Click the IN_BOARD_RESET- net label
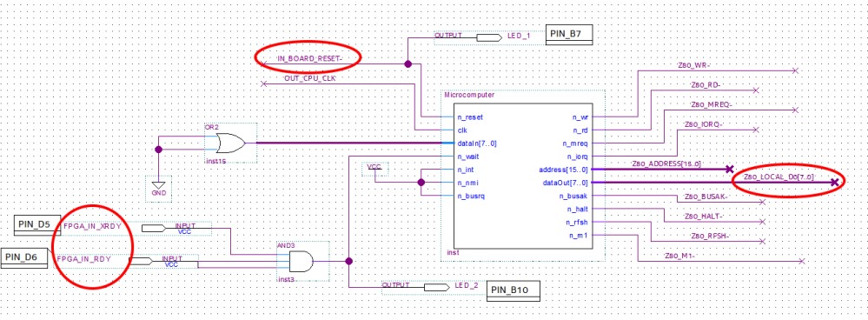The height and width of the screenshot is (320, 868). tap(310, 58)
